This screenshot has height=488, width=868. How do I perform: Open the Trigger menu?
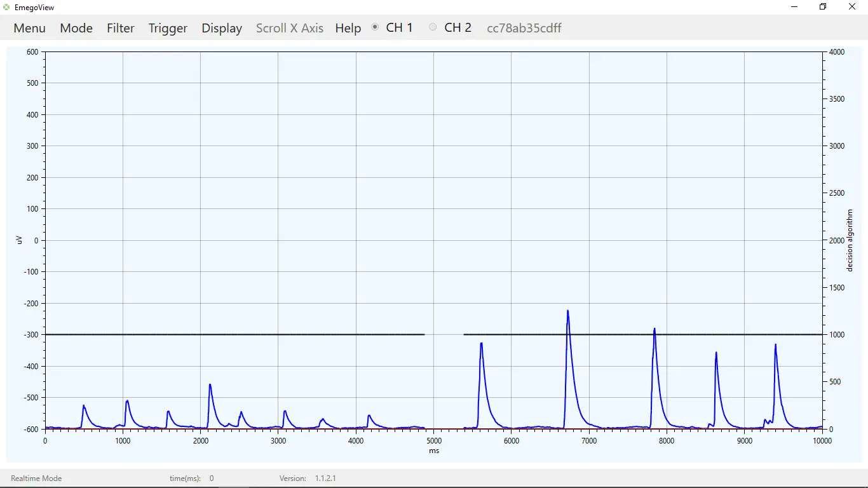tap(168, 28)
